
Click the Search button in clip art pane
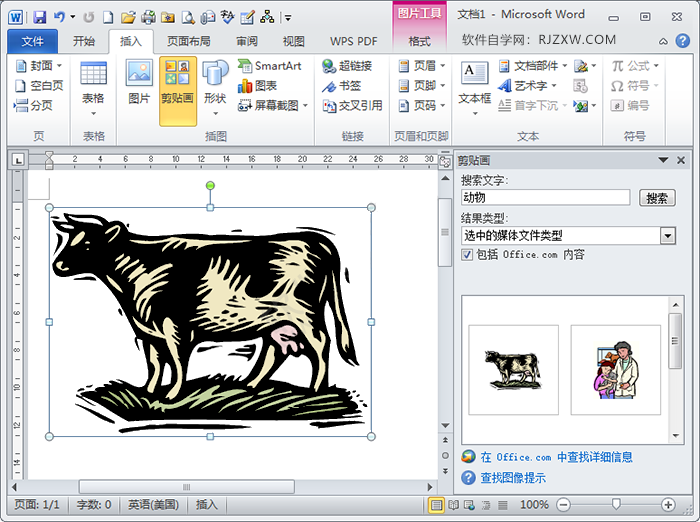pyautogui.click(x=657, y=198)
